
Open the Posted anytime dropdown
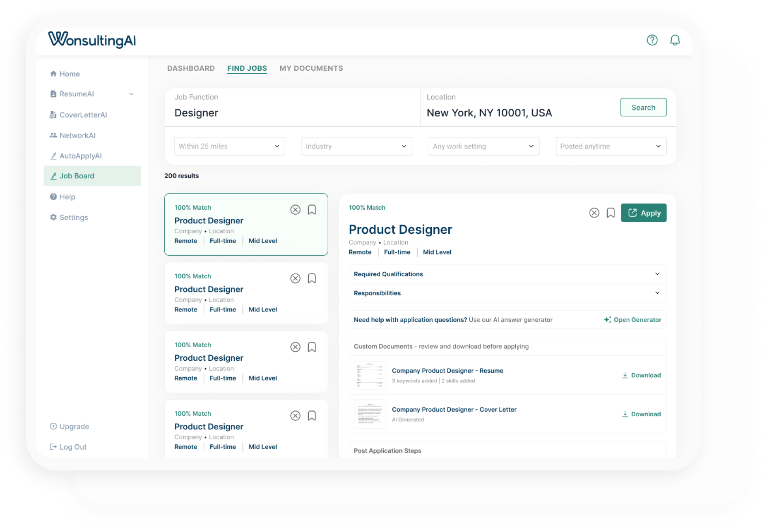click(x=611, y=146)
